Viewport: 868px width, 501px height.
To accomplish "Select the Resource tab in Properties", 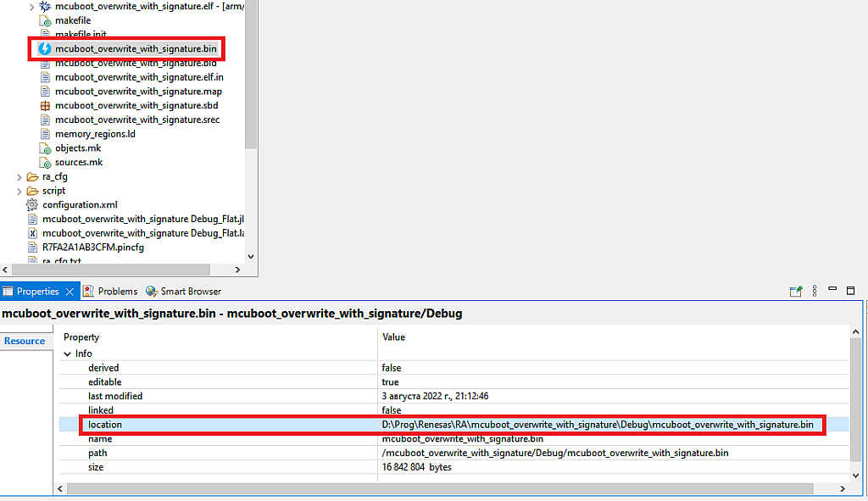I will [x=25, y=340].
